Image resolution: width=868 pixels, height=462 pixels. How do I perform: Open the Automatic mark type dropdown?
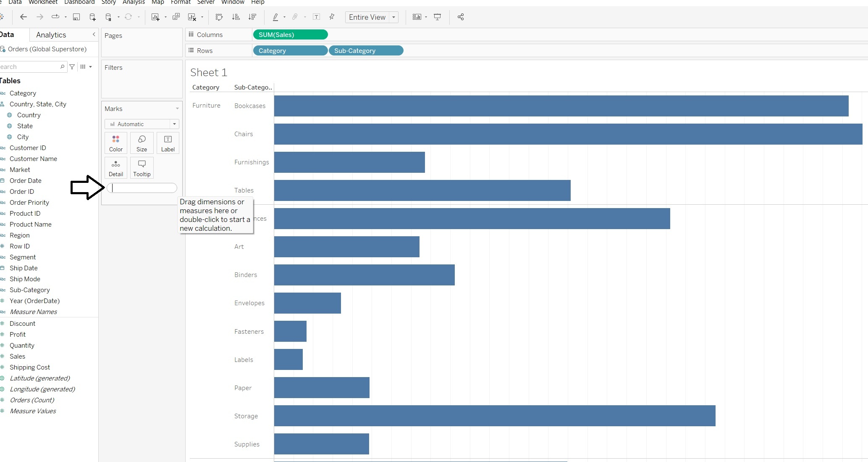[142, 124]
